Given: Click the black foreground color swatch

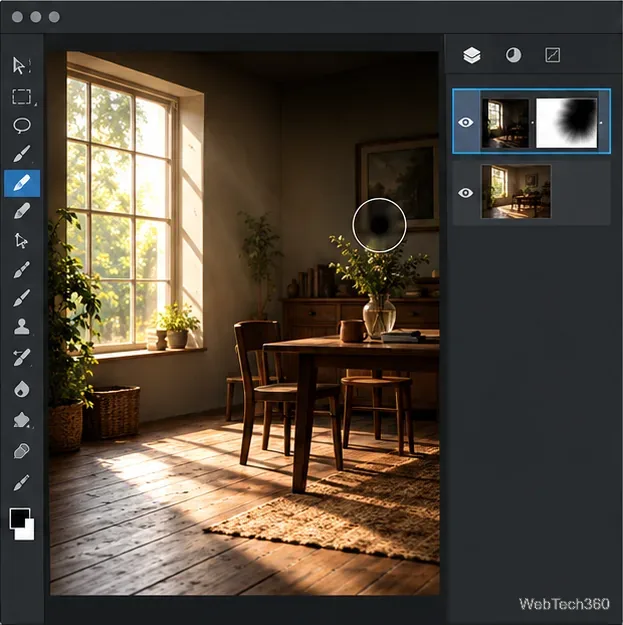Looking at the screenshot, I should tap(18, 517).
